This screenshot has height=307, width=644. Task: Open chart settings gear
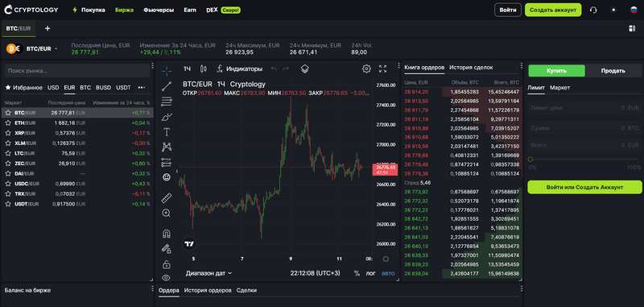tap(366, 68)
